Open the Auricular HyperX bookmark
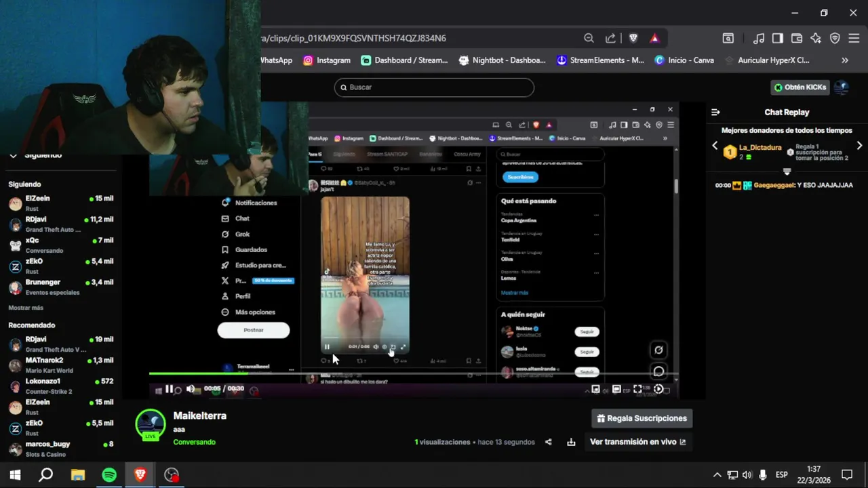Screen dimensions: 868x488 (767, 60)
